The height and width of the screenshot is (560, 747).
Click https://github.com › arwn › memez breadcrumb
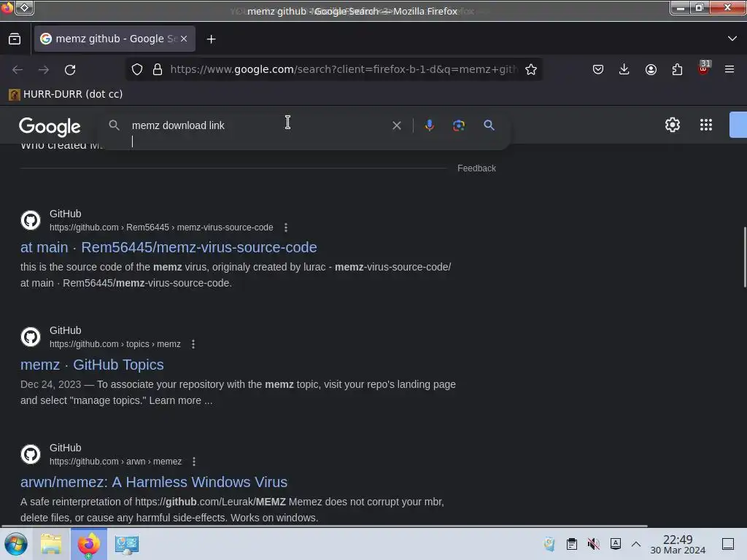click(x=115, y=462)
